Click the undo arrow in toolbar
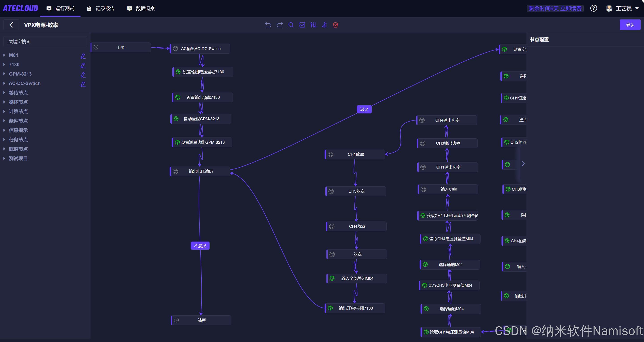 tap(268, 25)
